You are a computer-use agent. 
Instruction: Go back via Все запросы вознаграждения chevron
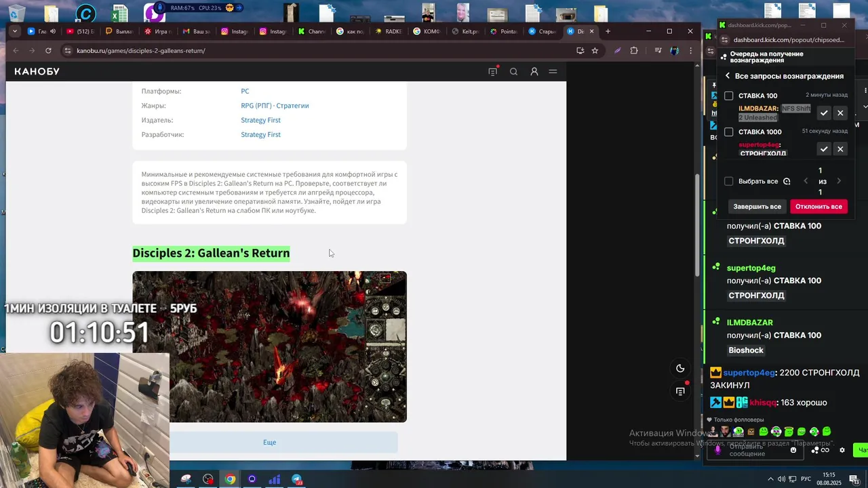point(728,76)
